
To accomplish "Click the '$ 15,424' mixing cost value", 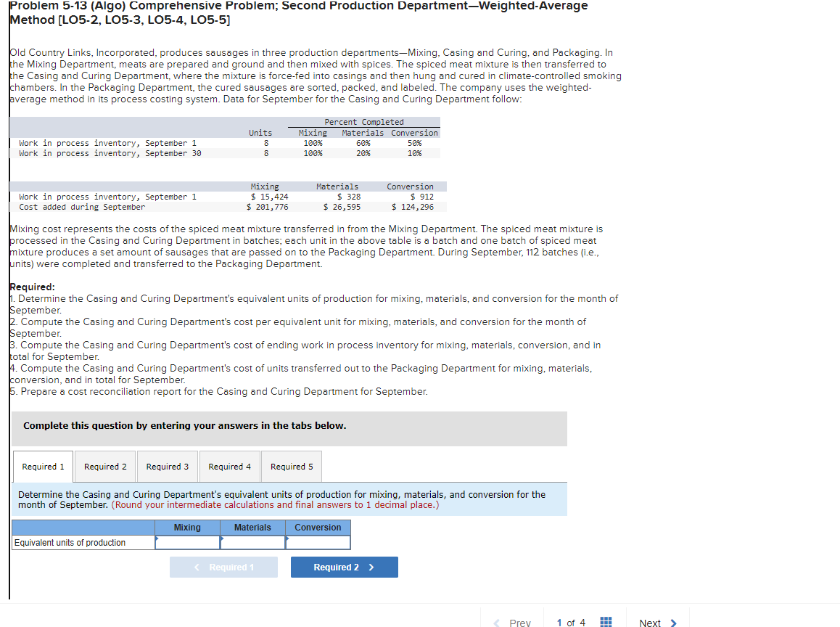I will (x=269, y=197).
